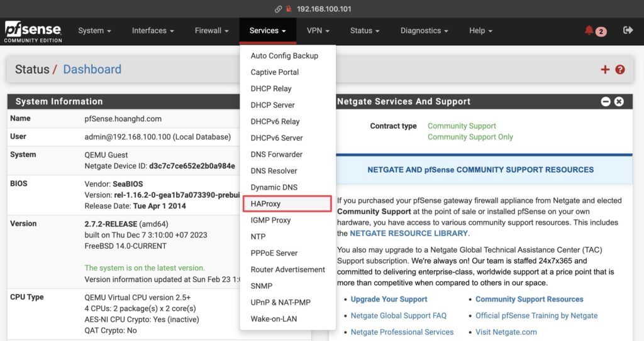Click the 'QAT Crypto: No' text

click(x=111, y=330)
